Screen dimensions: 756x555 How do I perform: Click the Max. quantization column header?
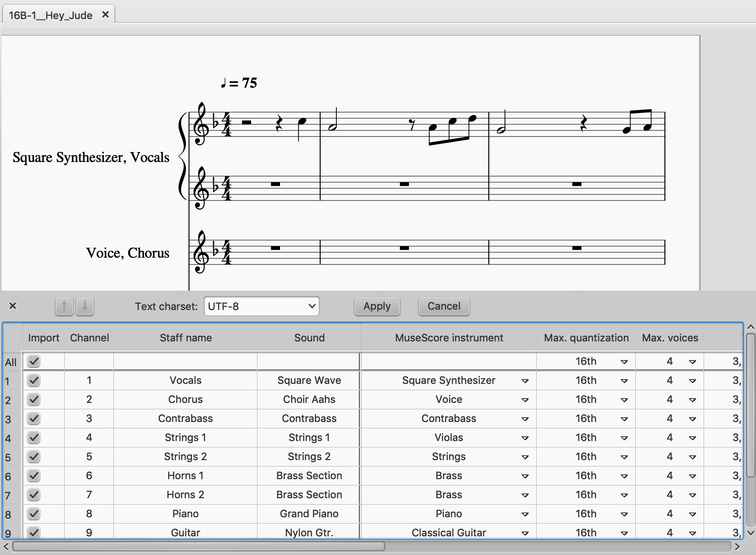586,338
